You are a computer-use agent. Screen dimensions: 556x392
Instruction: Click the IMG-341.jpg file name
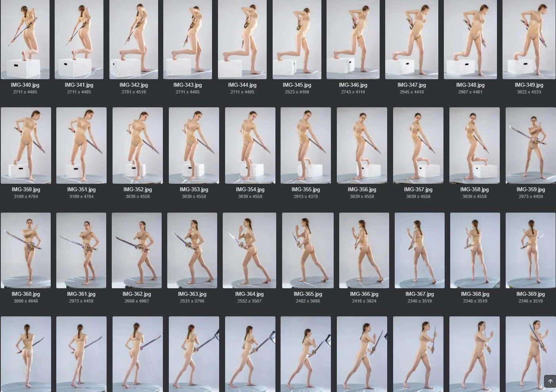79,85
